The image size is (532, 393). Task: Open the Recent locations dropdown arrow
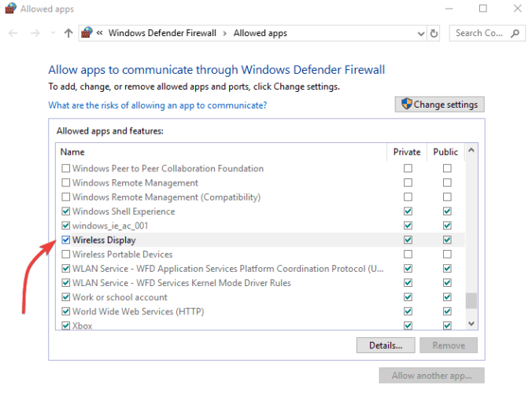(x=52, y=33)
